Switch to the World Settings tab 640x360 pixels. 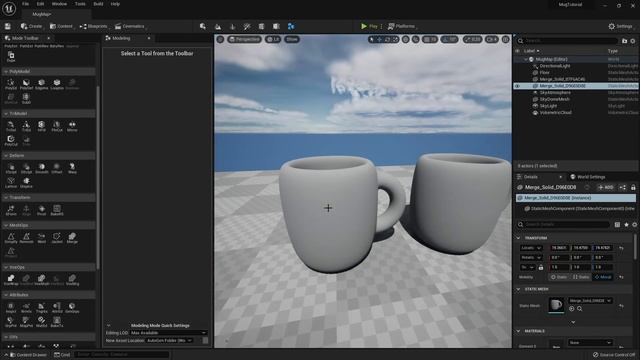point(588,177)
